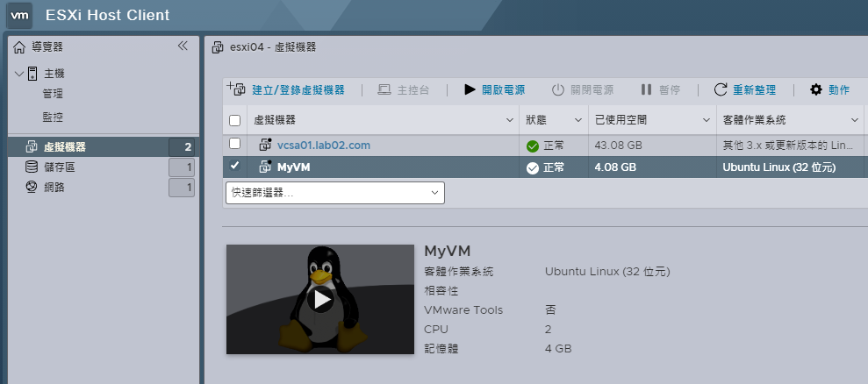Viewport: 868px width, 384px height.
Task: Click the VMware vm logo icon
Action: (19, 15)
